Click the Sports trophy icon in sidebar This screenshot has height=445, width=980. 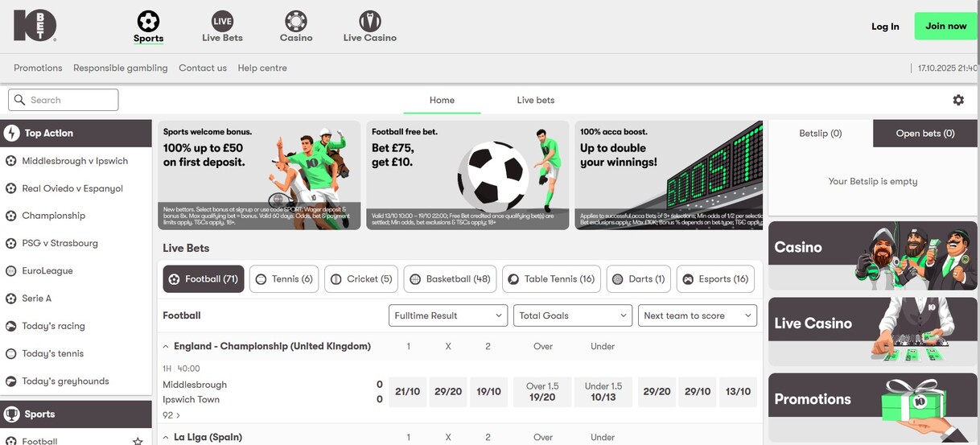point(11,414)
